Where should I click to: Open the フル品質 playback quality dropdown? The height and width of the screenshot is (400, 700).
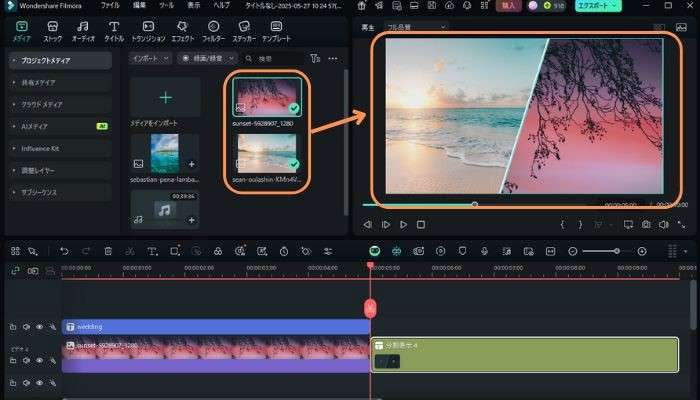click(416, 27)
